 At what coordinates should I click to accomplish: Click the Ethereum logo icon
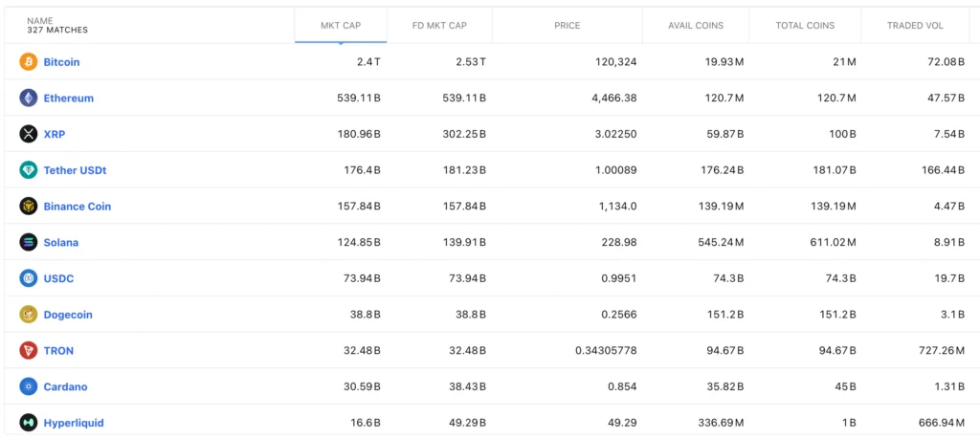click(x=29, y=98)
